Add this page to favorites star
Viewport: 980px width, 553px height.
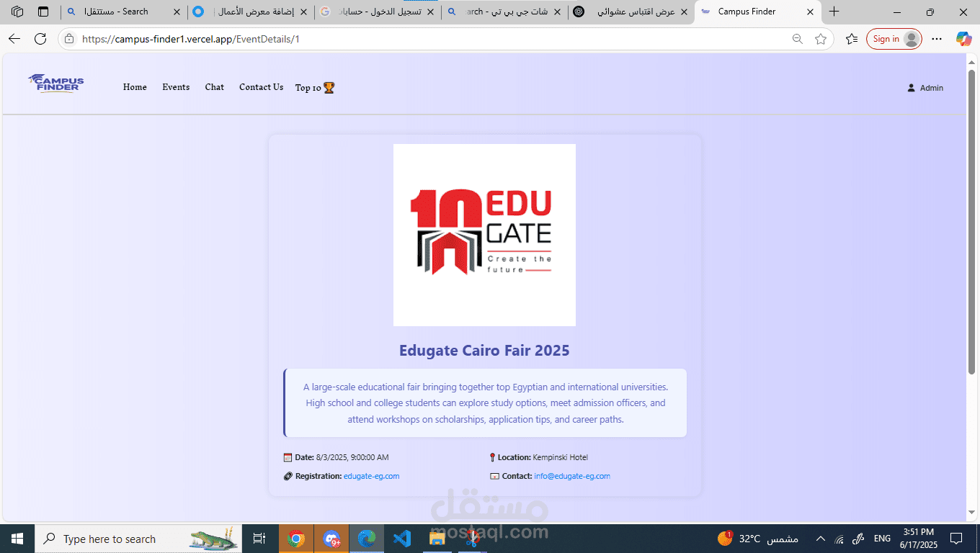coord(821,39)
